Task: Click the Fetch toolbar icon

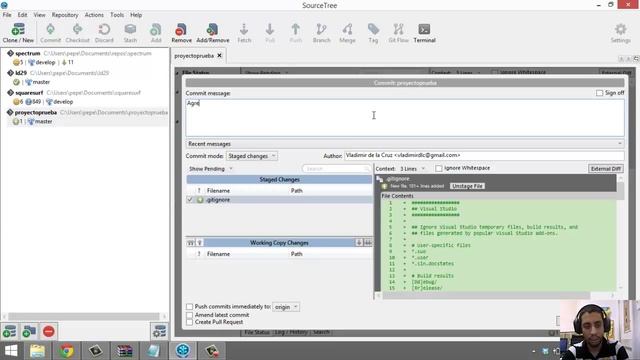Action: pos(244,33)
